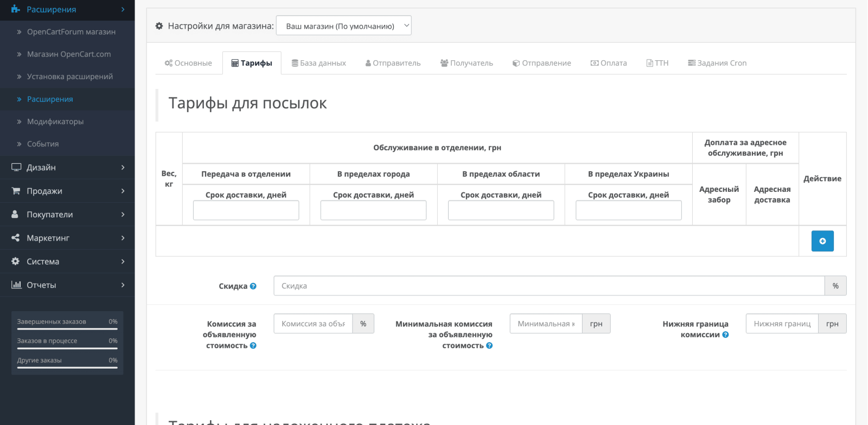Expand the Продажи menu
Viewport: 868px width, 425px height.
[67, 191]
